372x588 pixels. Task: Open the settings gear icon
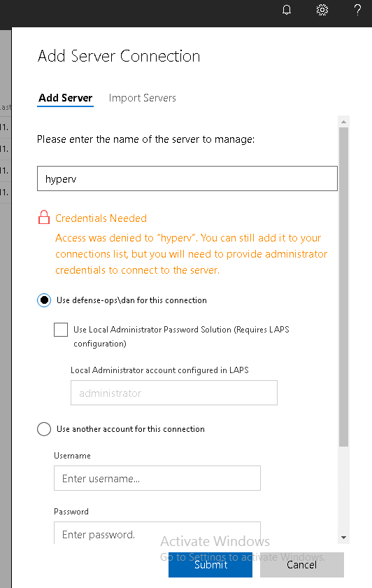(322, 10)
